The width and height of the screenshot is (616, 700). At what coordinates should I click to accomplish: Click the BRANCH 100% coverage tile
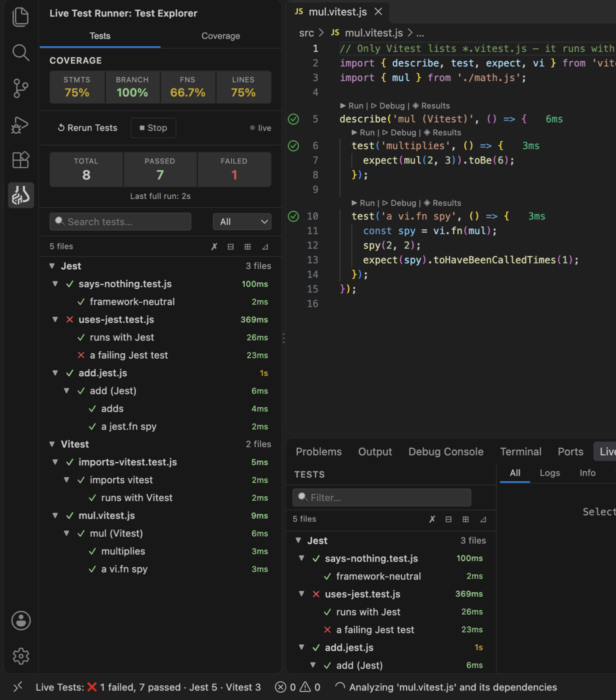click(132, 87)
